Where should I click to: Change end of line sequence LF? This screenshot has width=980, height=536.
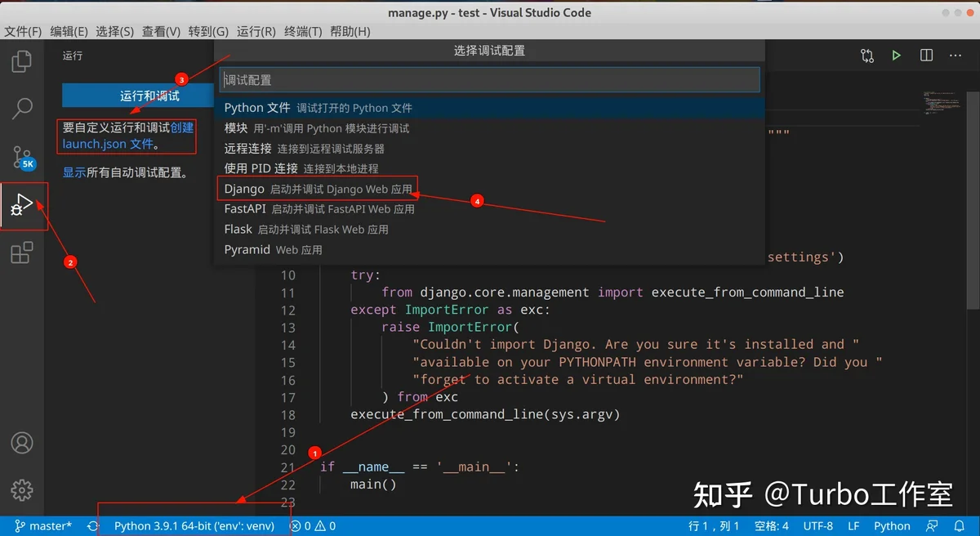point(853,526)
